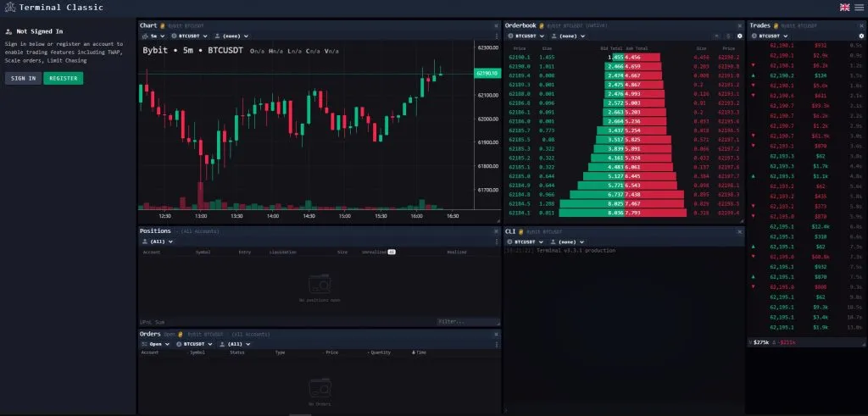Click the Terminal Classic logo icon
This screenshot has width=868, height=416.
[10, 7]
